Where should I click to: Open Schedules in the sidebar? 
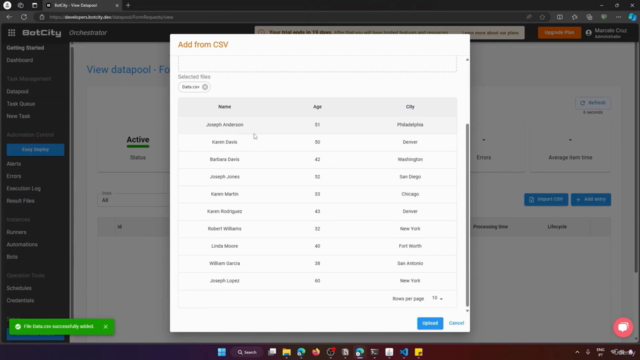(19, 288)
